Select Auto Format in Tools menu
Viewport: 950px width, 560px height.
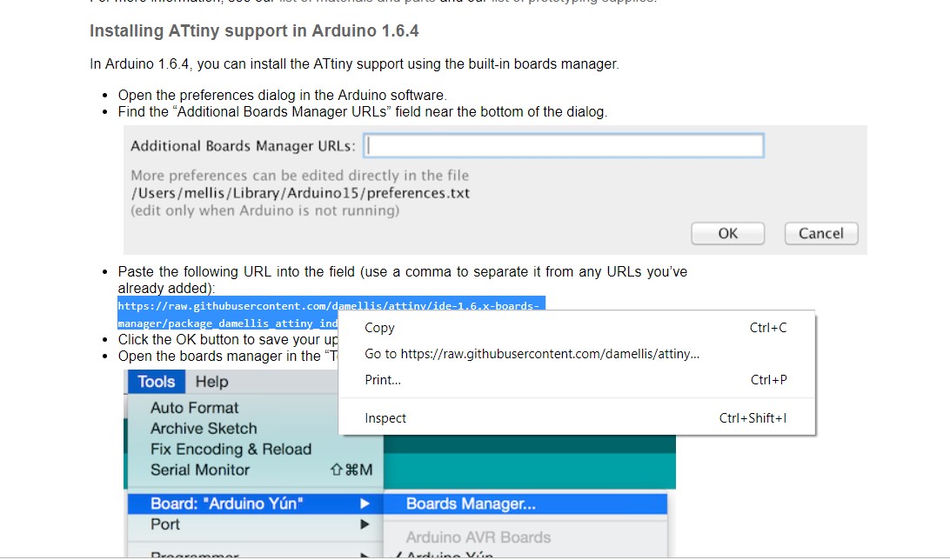pos(194,408)
